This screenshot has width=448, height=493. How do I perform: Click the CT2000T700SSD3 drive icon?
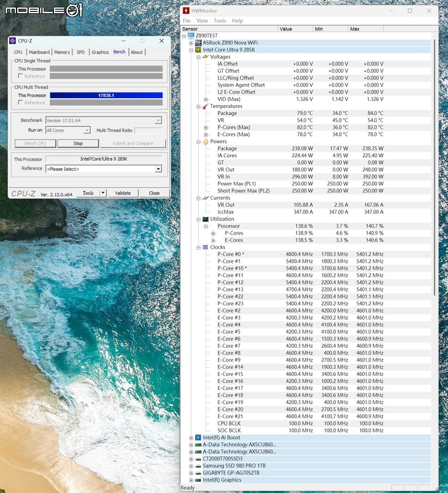pos(198,459)
